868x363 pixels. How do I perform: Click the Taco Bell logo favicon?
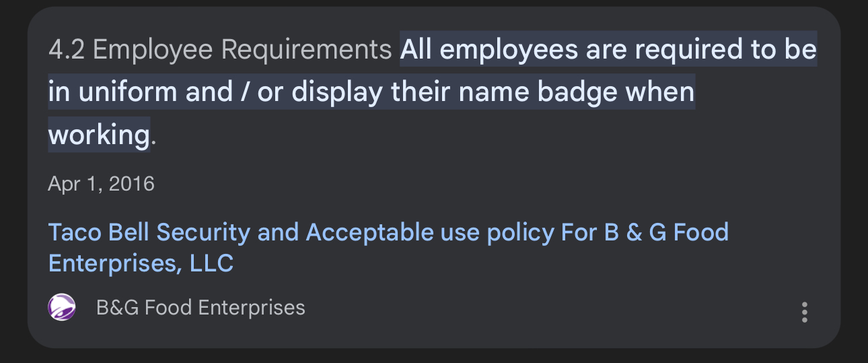click(62, 308)
